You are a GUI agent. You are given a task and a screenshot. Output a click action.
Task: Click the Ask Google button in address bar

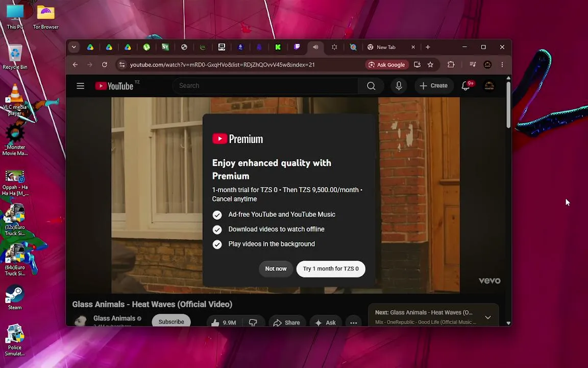point(386,64)
